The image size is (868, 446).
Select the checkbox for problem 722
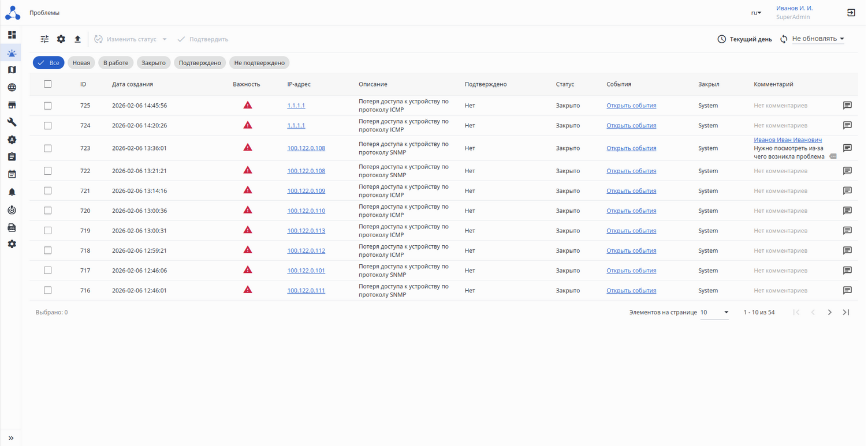point(48,171)
